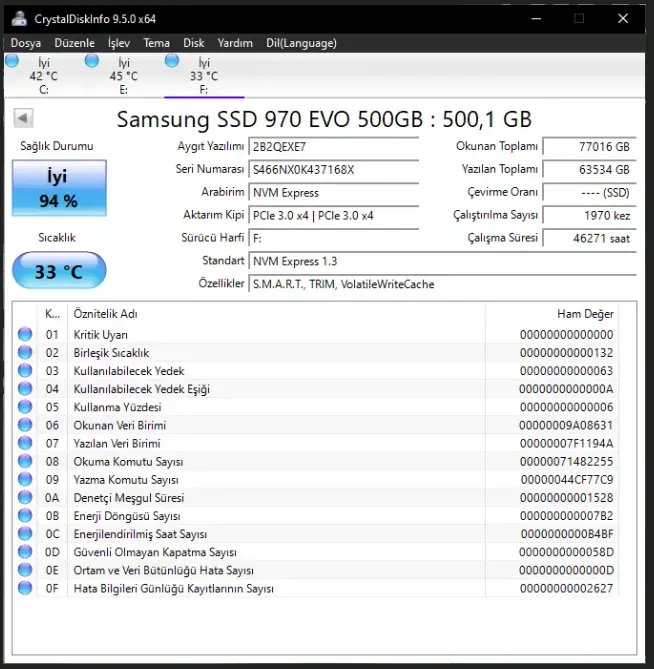Click the Okunan Toplamı value 77016 GB
Image resolution: width=654 pixels, height=669 pixels.
point(590,147)
